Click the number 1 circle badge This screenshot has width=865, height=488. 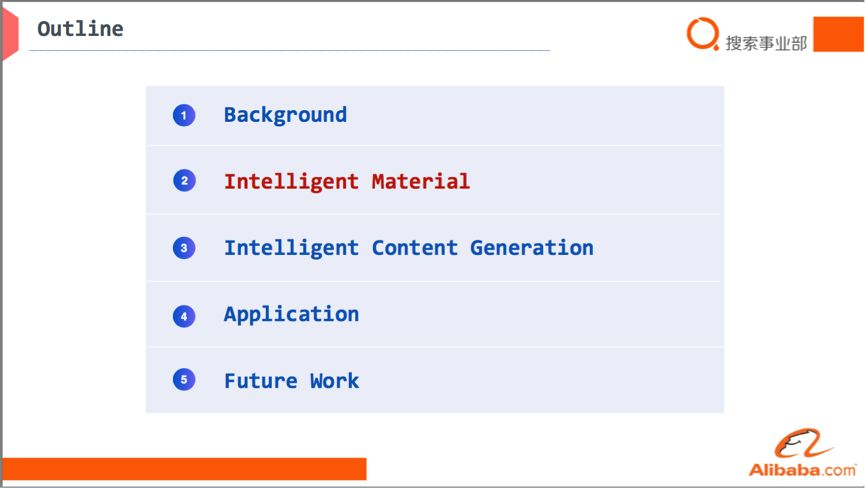pos(184,115)
